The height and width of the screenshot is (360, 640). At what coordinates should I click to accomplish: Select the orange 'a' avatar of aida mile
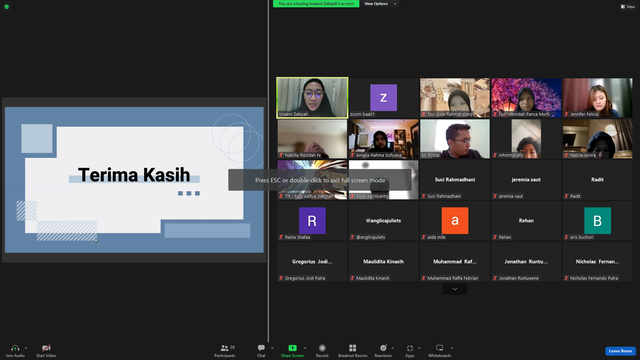tap(455, 220)
